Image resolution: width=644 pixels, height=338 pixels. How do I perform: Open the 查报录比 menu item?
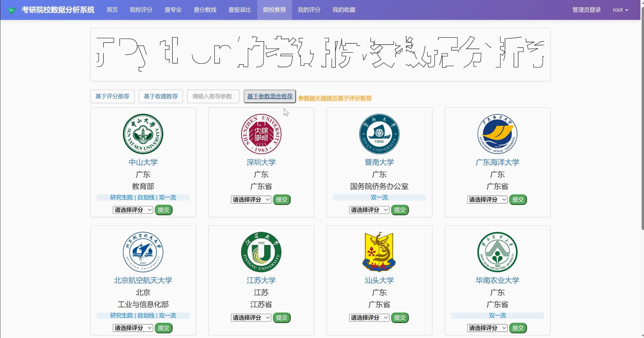point(240,10)
